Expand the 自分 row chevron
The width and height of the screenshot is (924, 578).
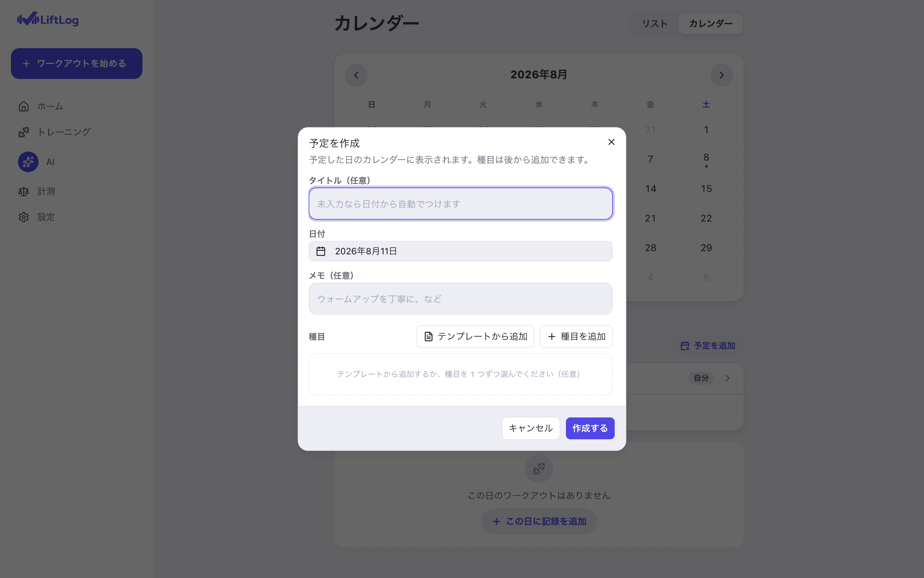727,378
